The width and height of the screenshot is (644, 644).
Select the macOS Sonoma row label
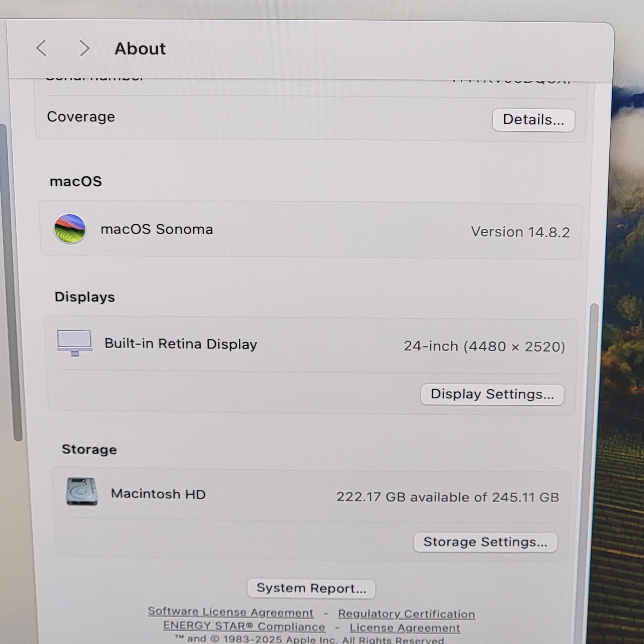pos(157,229)
